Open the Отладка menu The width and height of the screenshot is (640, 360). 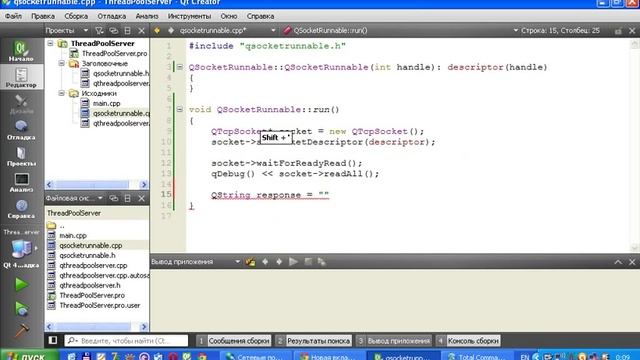coord(111,16)
